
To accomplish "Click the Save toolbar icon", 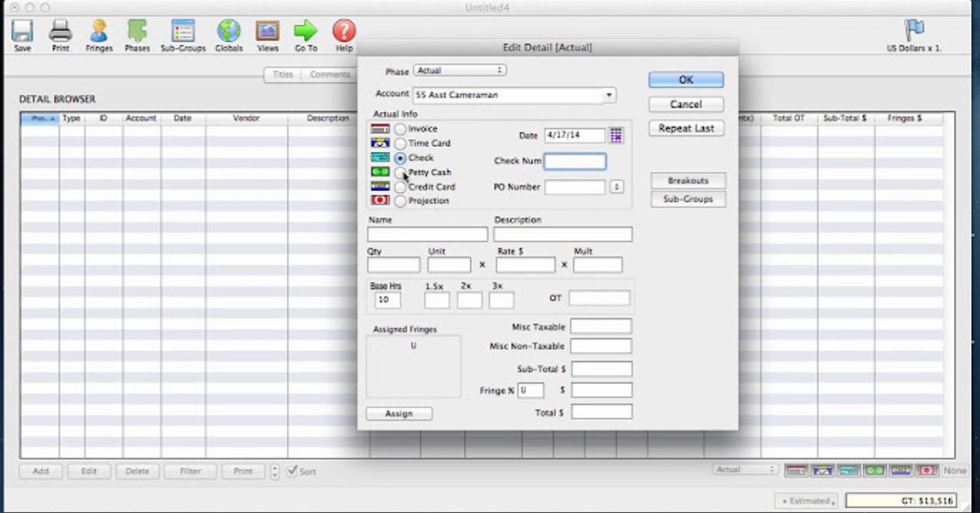I will 23,32.
